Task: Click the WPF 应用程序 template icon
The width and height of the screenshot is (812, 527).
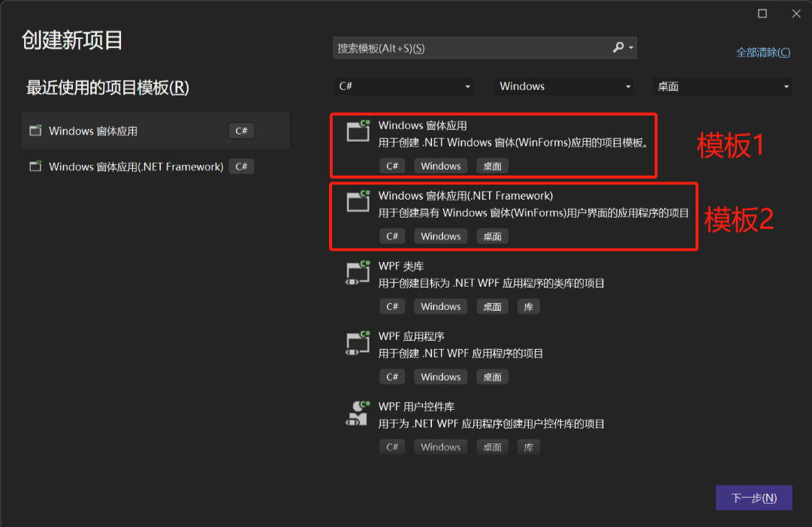Action: (358, 343)
